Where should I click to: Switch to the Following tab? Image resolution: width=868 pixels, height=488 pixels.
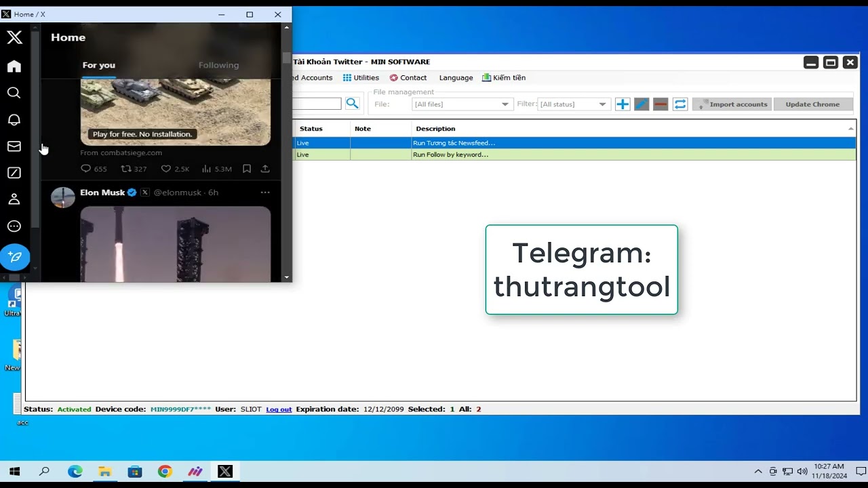click(218, 65)
